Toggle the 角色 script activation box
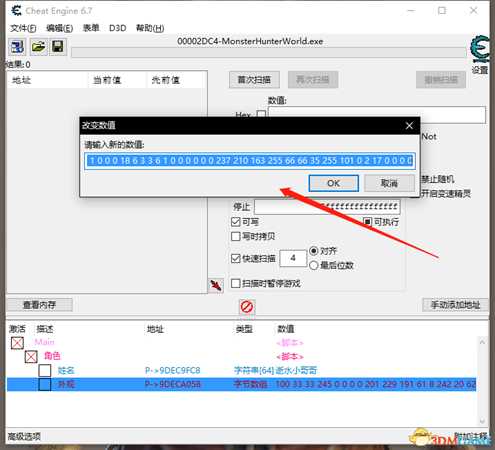Viewport: 495px width, 450px height. coord(31,357)
